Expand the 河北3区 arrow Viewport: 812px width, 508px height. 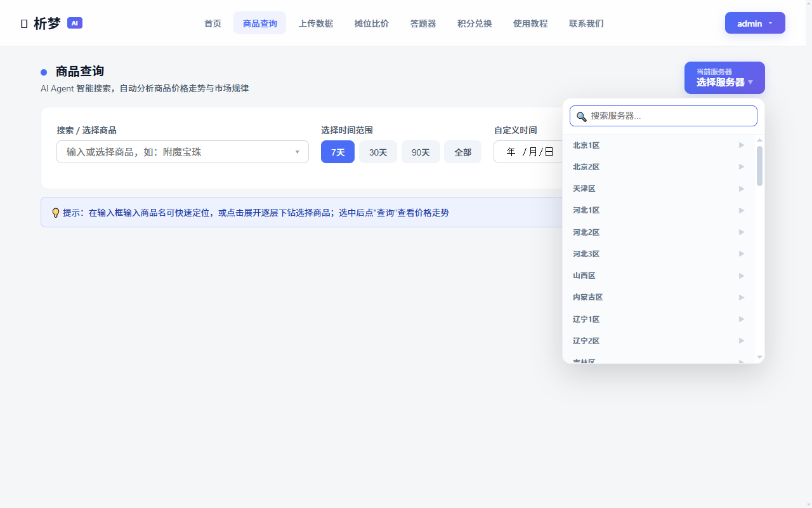[x=742, y=254]
